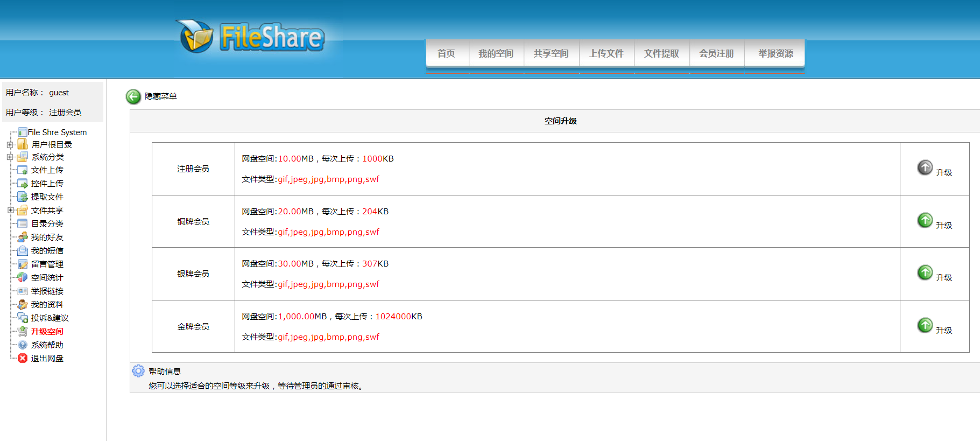Click the 升级空间 cart icon
Viewport: 980px width, 441px height.
[22, 331]
